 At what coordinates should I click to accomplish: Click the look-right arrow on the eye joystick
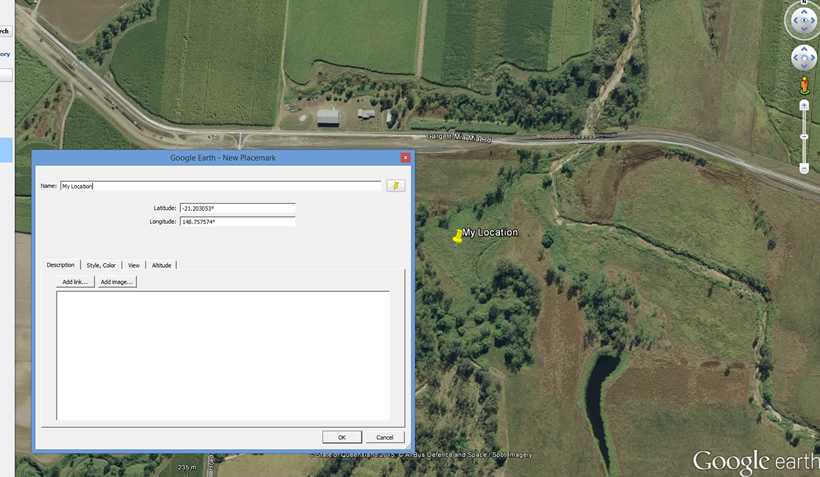(813, 21)
